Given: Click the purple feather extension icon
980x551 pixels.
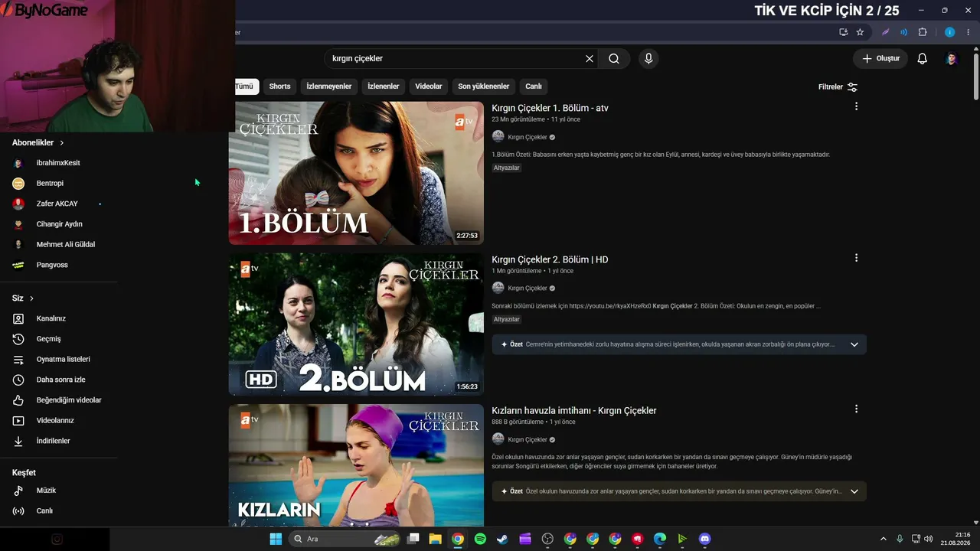Looking at the screenshot, I should click(x=886, y=32).
